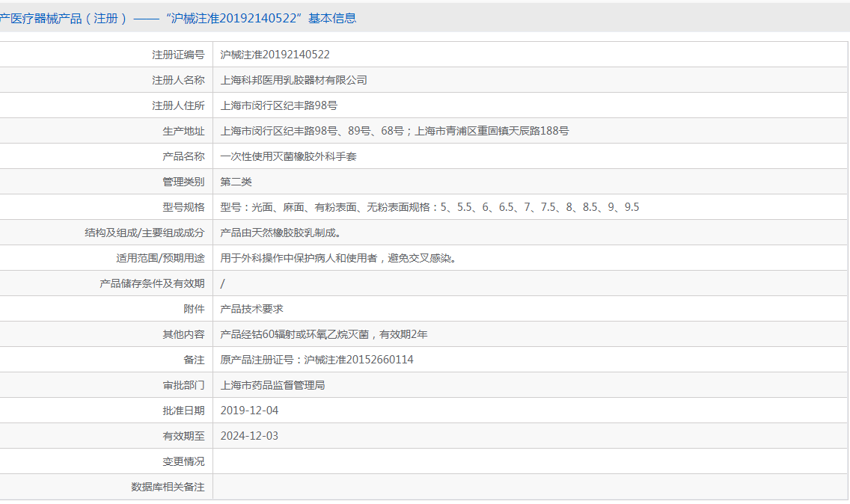Click the 批准日期 label
The height and width of the screenshot is (504, 850).
[x=184, y=411]
